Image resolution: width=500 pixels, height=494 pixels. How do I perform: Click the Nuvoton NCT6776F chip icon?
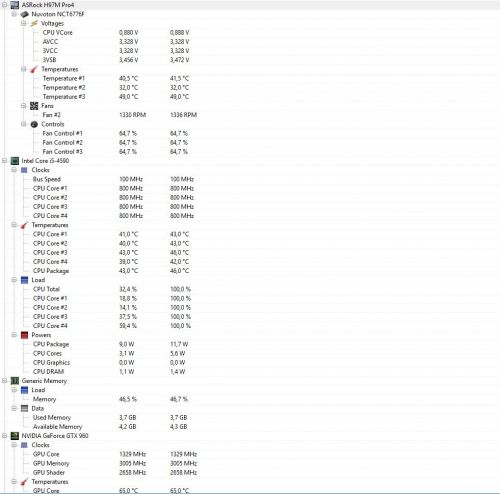[24, 14]
